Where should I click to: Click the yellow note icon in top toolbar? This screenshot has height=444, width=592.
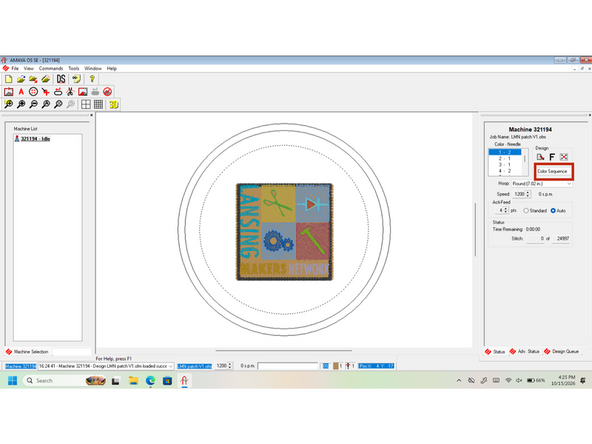click(77, 79)
